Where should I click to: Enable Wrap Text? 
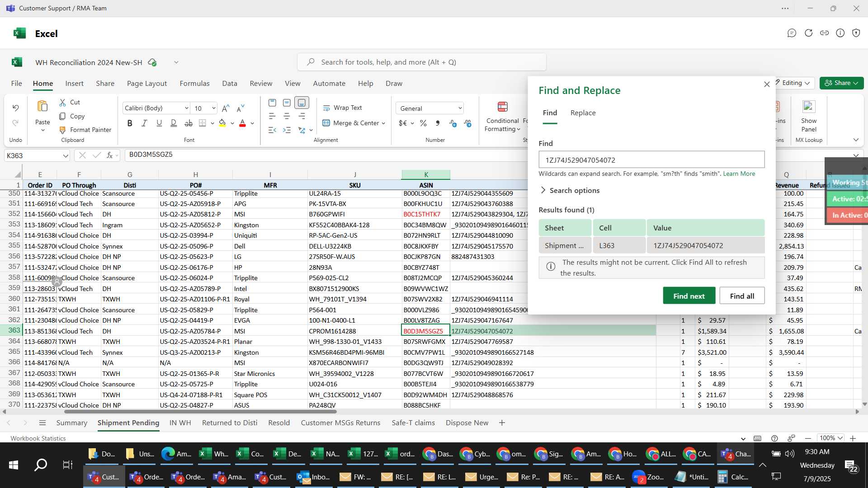342,108
